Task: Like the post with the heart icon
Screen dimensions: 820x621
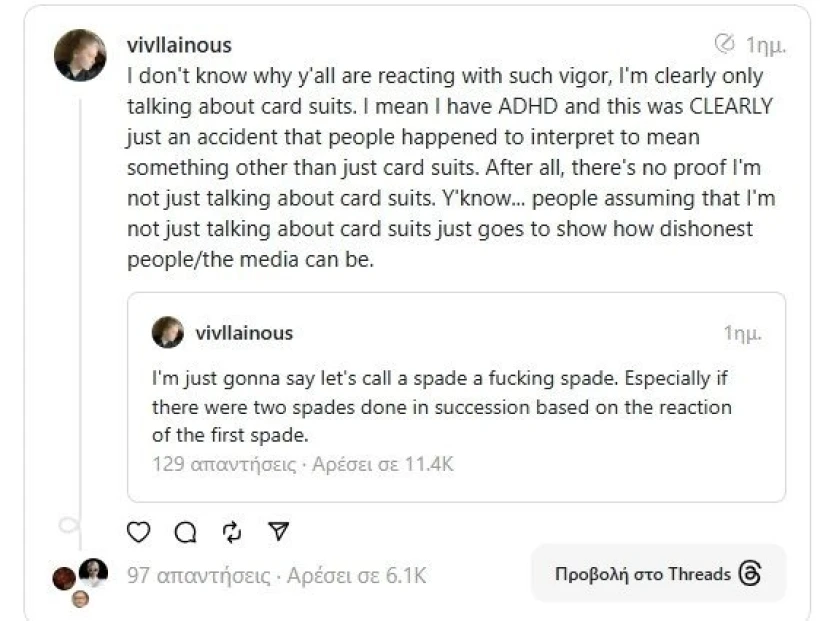Action: click(140, 532)
